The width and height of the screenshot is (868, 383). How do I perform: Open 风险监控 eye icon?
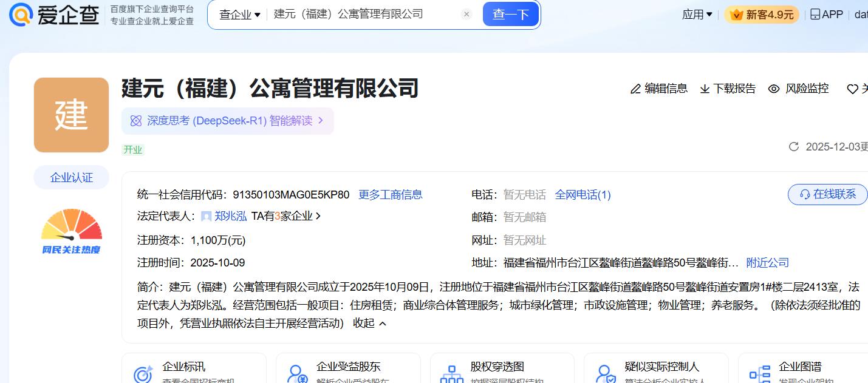click(774, 89)
